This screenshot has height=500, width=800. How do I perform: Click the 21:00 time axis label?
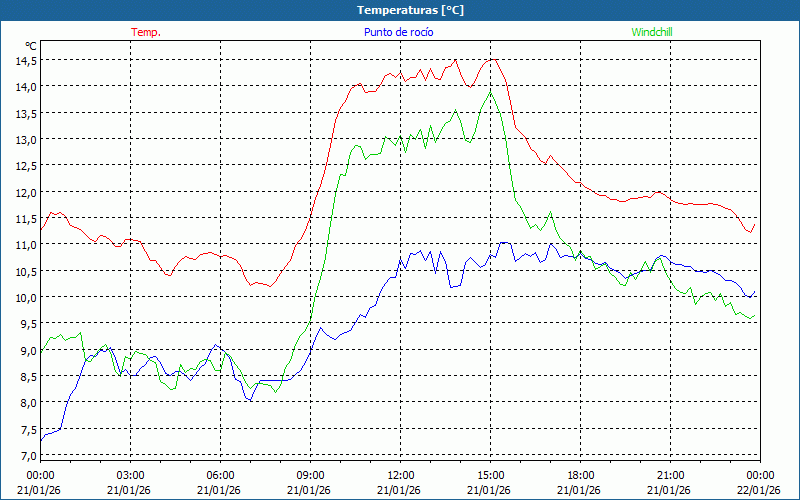click(670, 475)
